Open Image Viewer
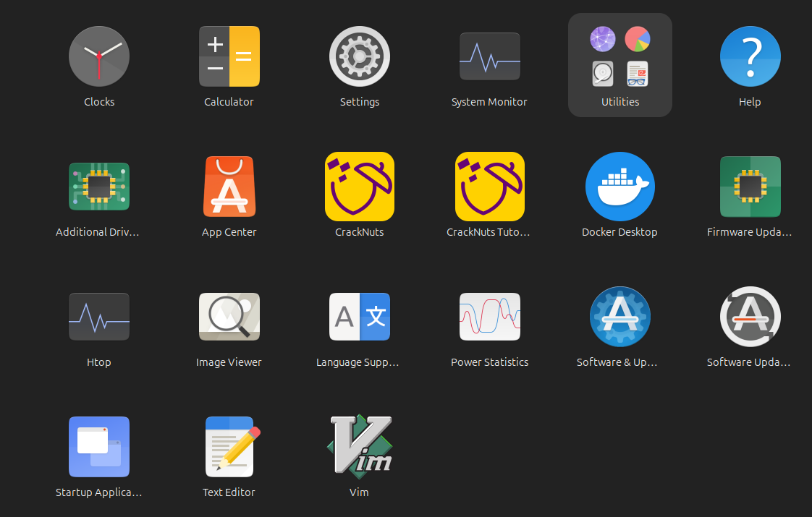The width and height of the screenshot is (812, 517). coord(229,317)
